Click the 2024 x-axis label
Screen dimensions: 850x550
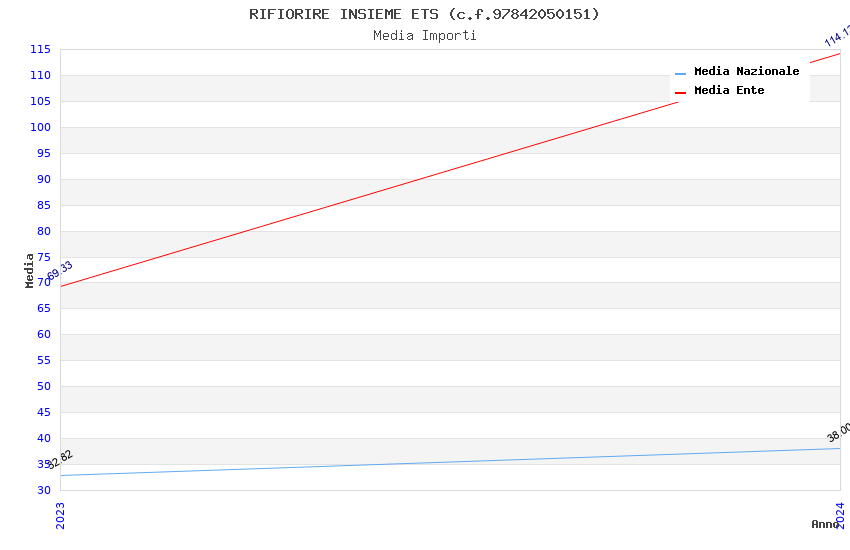pos(840,515)
